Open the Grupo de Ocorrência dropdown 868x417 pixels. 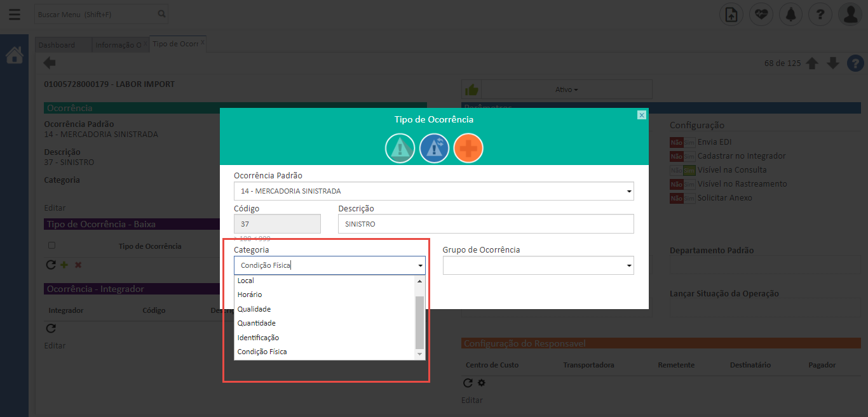tap(538, 266)
